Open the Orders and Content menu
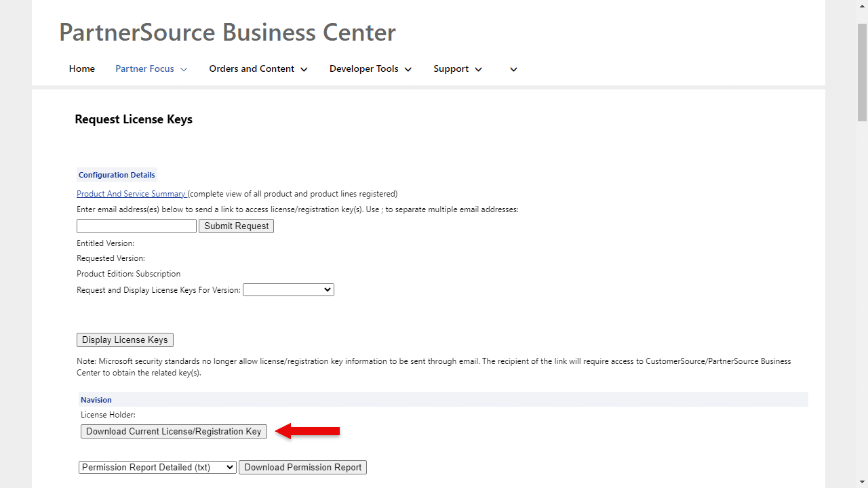Viewport: 868px width, 488px height. tap(258, 68)
